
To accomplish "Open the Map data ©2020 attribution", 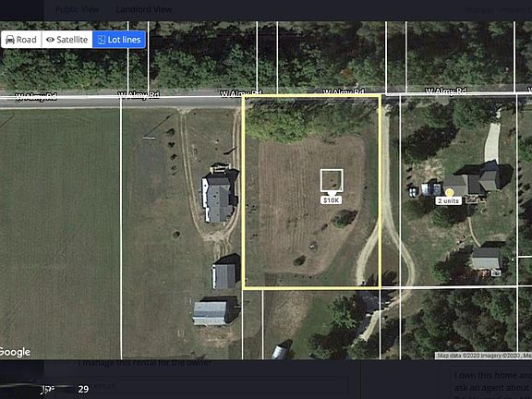I will point(483,356).
